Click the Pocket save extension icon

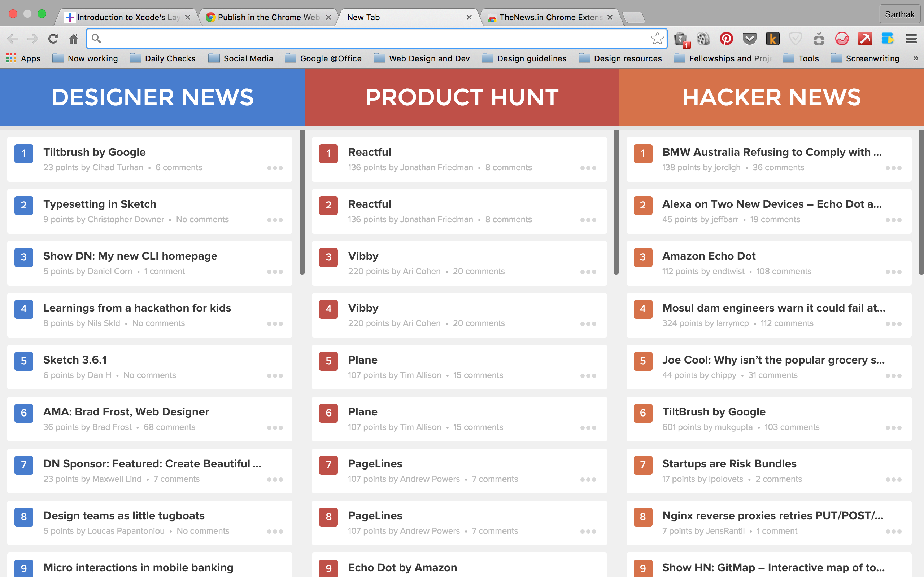pyautogui.click(x=749, y=39)
